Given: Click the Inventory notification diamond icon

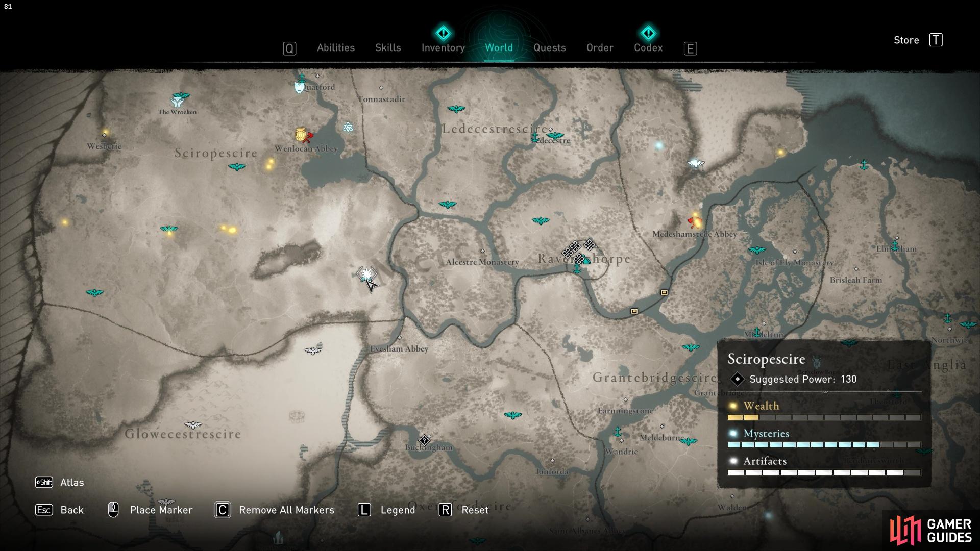Looking at the screenshot, I should (x=443, y=33).
